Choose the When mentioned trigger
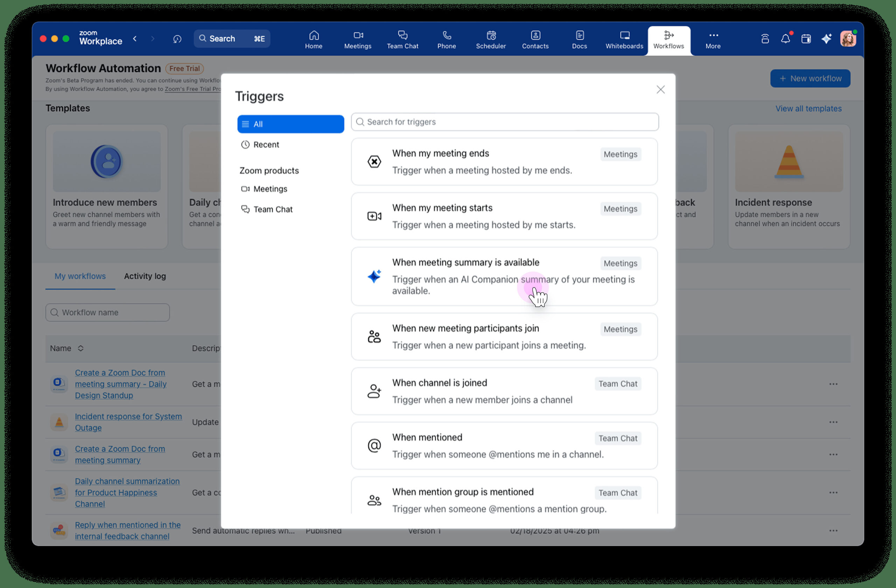Screen dimensions: 896x588 pyautogui.click(x=504, y=446)
